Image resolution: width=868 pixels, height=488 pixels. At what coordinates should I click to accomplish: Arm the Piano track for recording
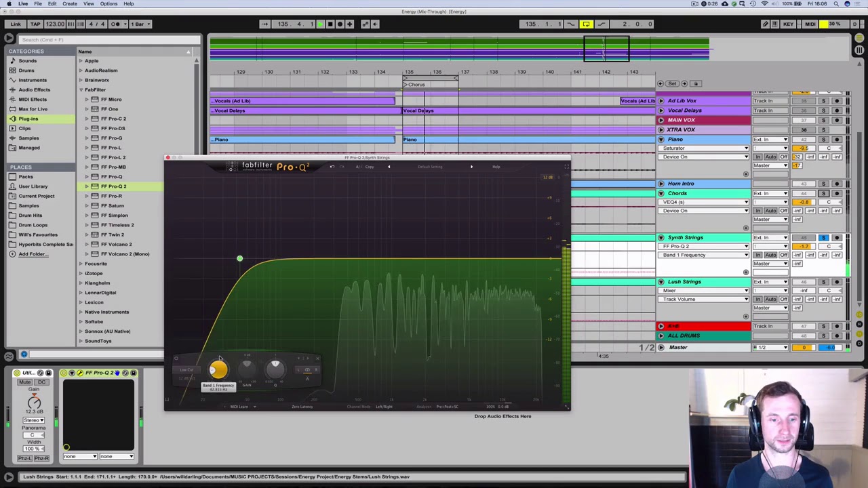coord(837,140)
